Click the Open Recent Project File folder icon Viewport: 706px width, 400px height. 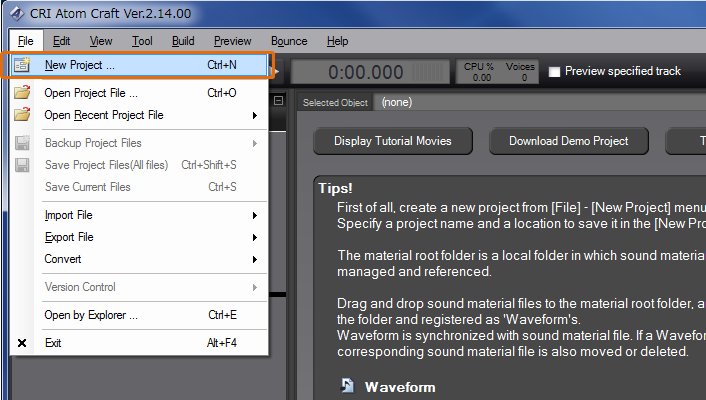[x=22, y=114]
